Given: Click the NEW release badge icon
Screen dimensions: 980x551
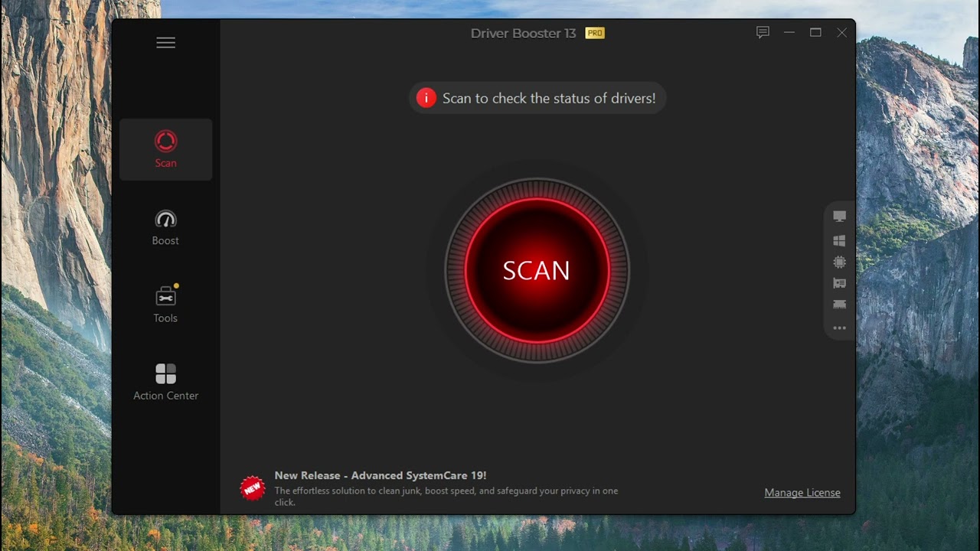Looking at the screenshot, I should click(x=253, y=488).
